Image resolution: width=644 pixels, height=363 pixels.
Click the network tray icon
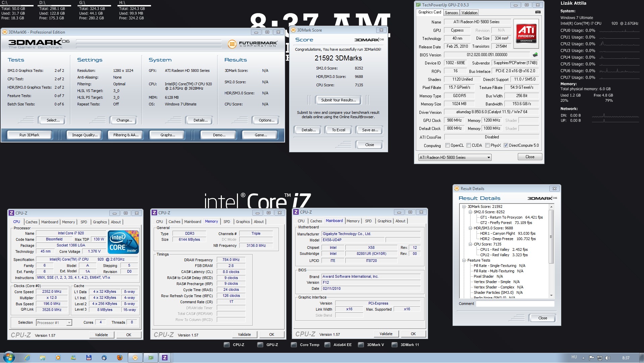coord(599,358)
